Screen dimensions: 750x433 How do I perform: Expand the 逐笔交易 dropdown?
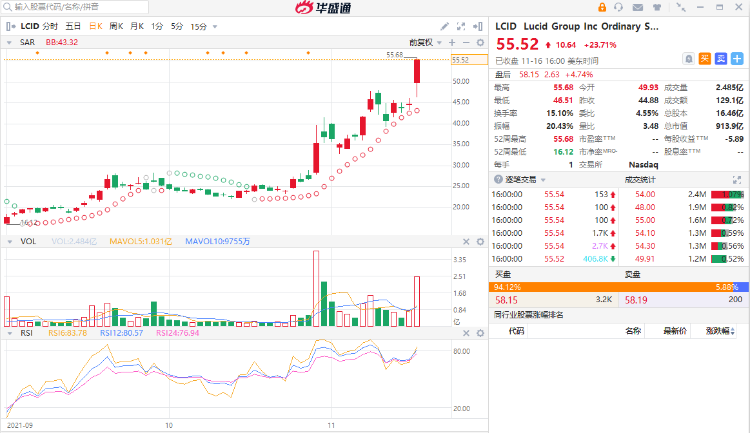click(543, 180)
